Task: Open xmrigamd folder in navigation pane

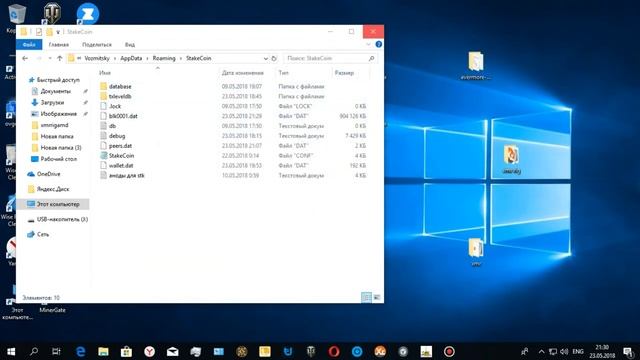Action: [x=54, y=125]
